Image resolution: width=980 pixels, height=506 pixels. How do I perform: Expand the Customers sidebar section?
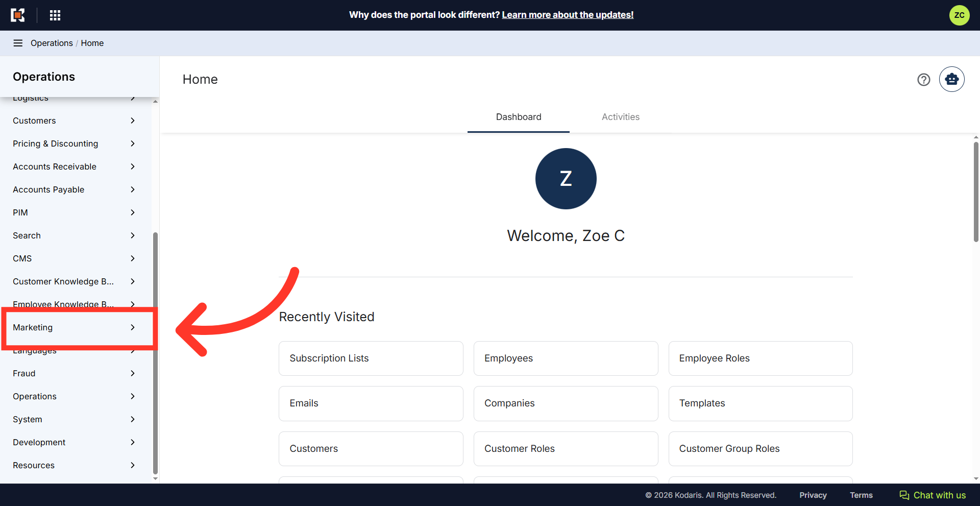click(75, 121)
